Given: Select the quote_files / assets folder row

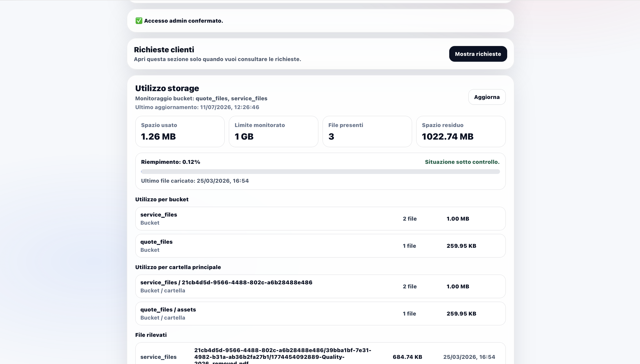Looking at the screenshot, I should click(320, 314).
